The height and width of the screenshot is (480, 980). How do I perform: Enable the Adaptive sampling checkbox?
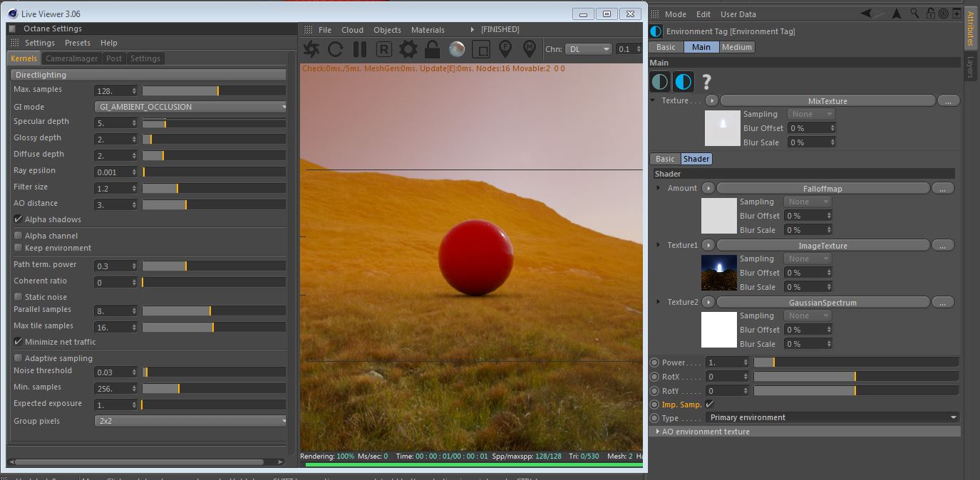click(19, 358)
